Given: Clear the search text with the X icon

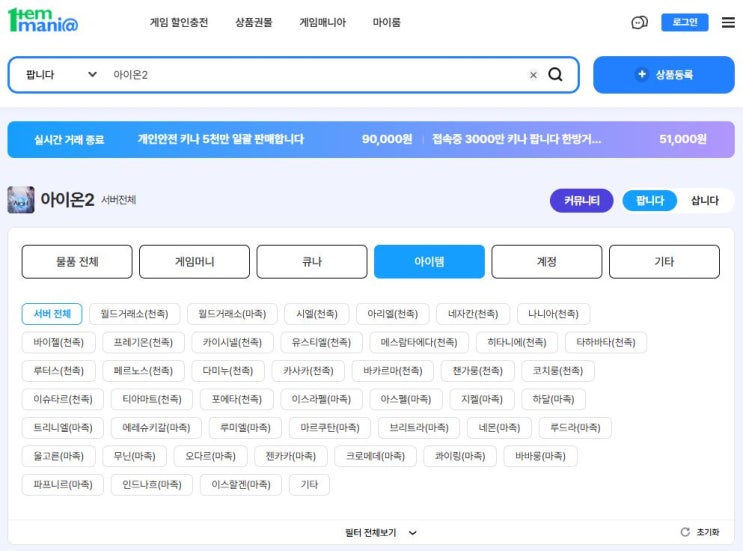Looking at the screenshot, I should [x=533, y=75].
